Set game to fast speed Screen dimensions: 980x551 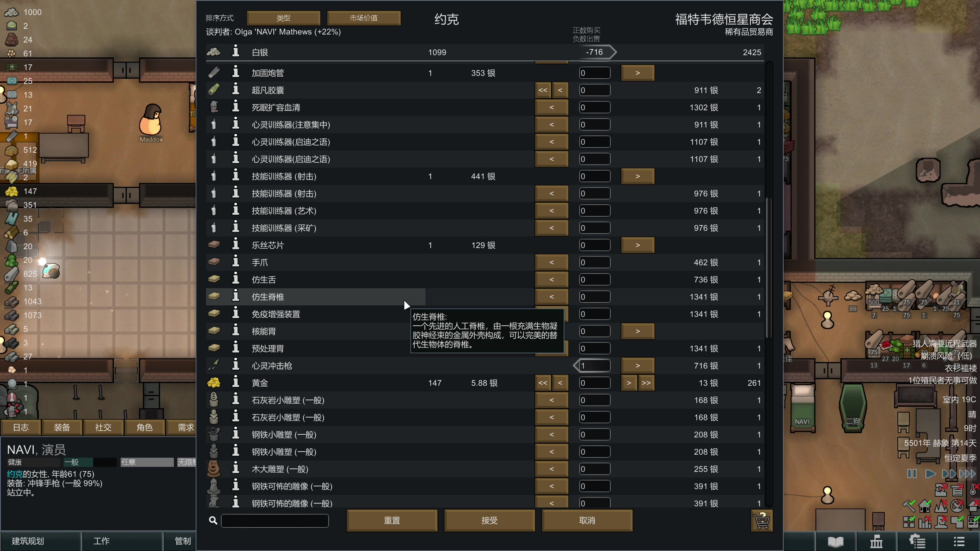coord(949,474)
